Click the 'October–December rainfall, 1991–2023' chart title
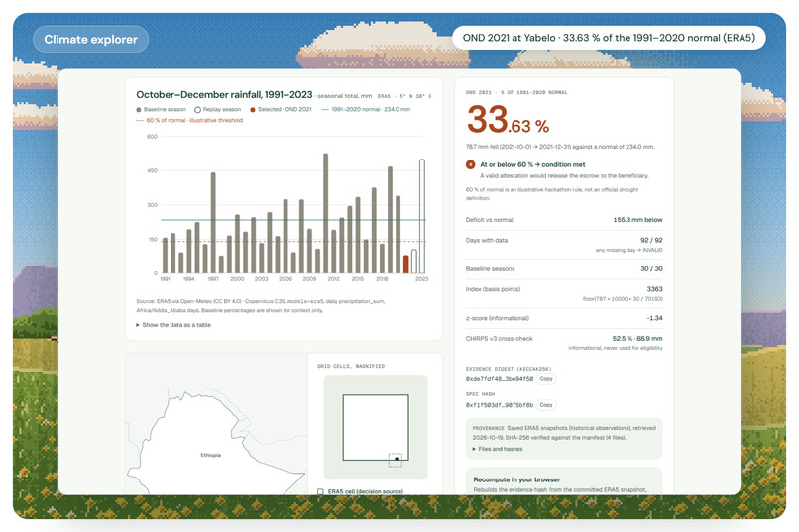 [x=224, y=95]
